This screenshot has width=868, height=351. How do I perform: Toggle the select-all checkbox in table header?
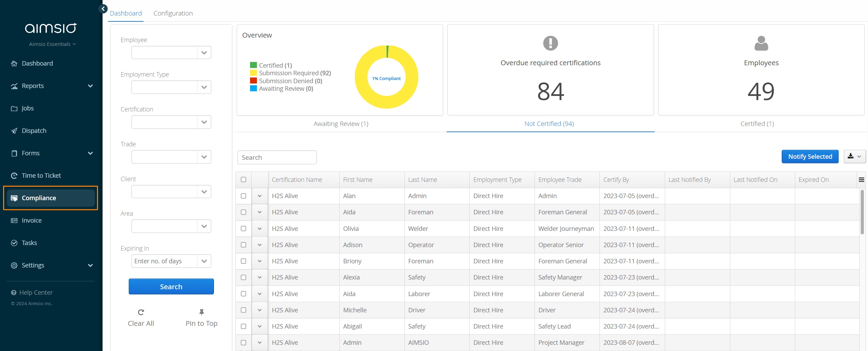point(244,179)
